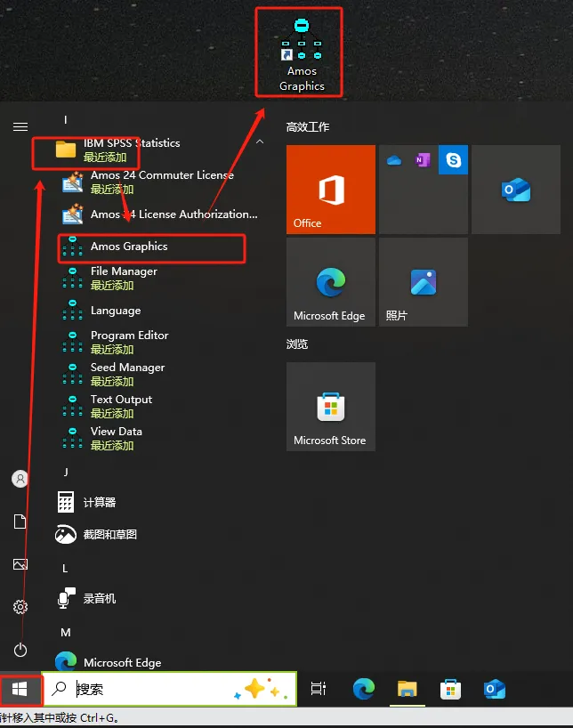Open Snip & Sketch (截图和草图)
This screenshot has width=573, height=728.
(x=160, y=534)
